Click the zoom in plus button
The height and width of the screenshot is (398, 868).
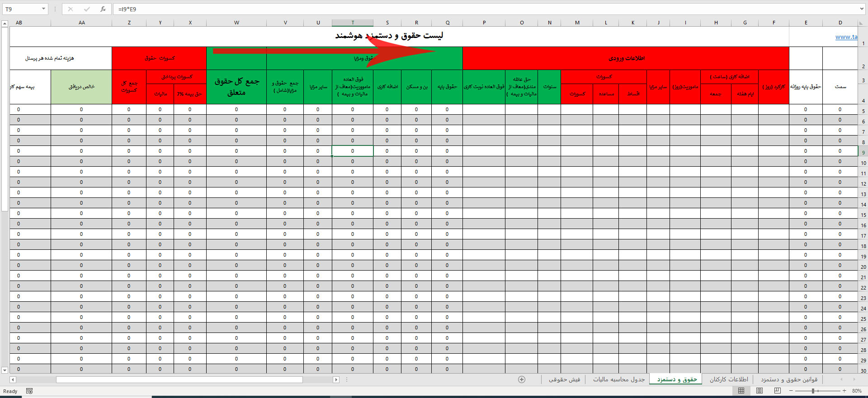click(x=844, y=391)
